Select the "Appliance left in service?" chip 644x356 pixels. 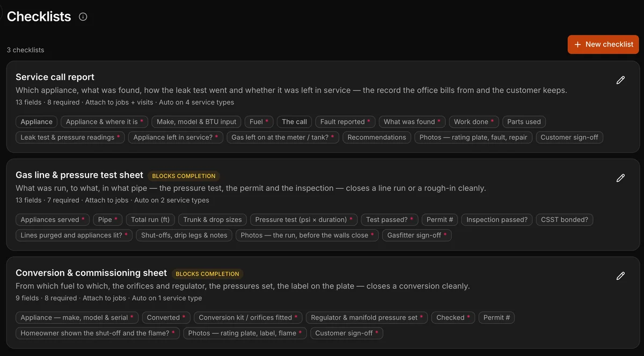click(176, 137)
